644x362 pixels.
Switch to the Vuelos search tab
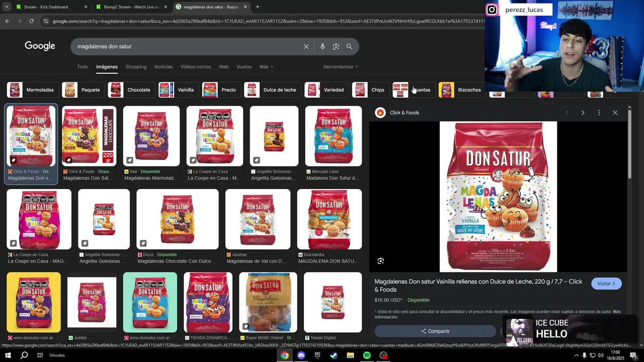click(x=244, y=67)
